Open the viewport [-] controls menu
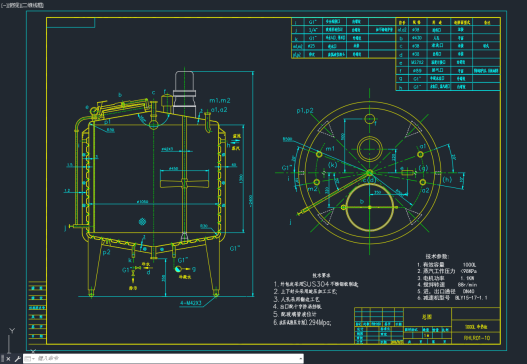527x364 pixels. [x=3, y=5]
